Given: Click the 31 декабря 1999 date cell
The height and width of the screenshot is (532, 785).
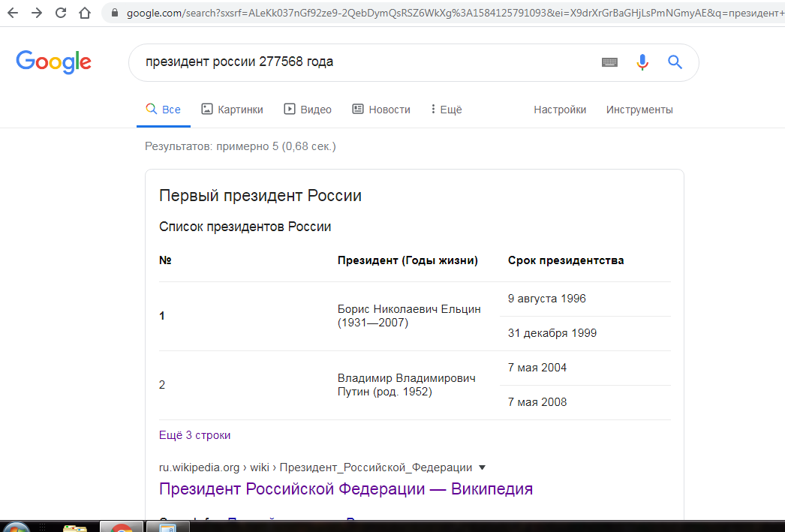Looking at the screenshot, I should 552,333.
